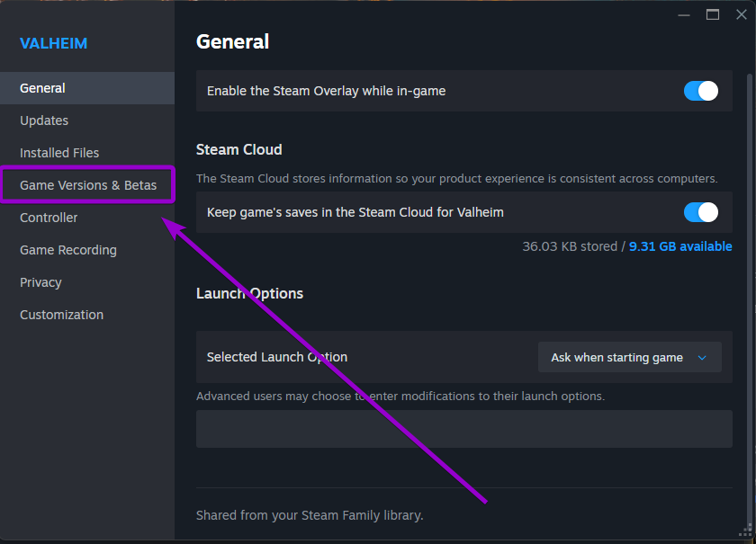This screenshot has width=756, height=544.
Task: Click 'Shared from your Steam Family library' text
Action: click(x=310, y=515)
